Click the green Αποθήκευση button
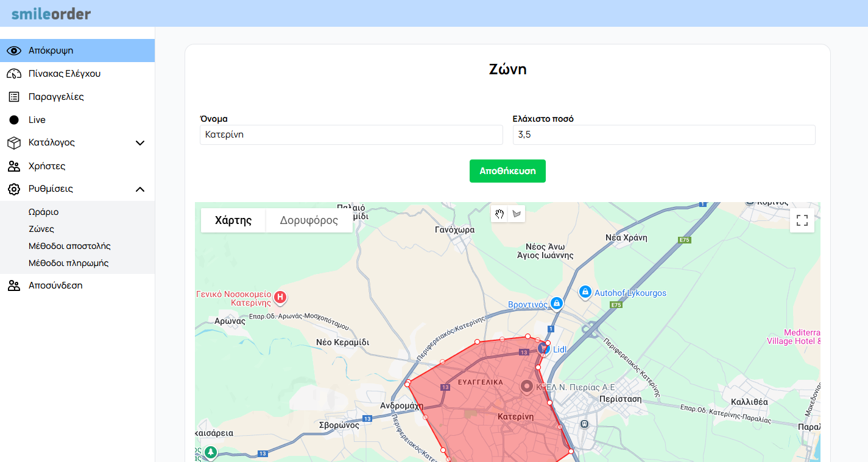868x462 pixels. (x=507, y=171)
